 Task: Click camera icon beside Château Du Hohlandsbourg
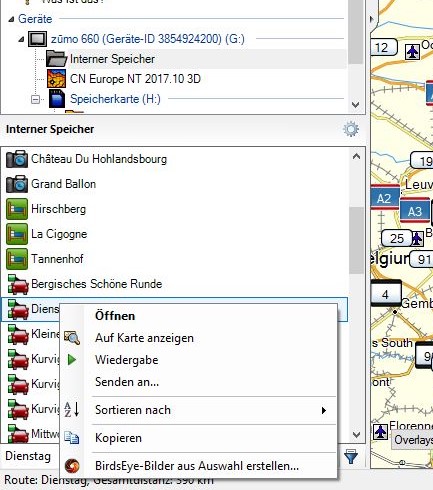click(17, 159)
